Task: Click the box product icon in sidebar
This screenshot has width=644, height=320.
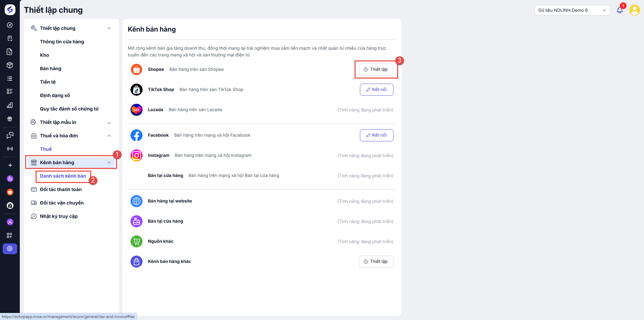Action: 10,65
